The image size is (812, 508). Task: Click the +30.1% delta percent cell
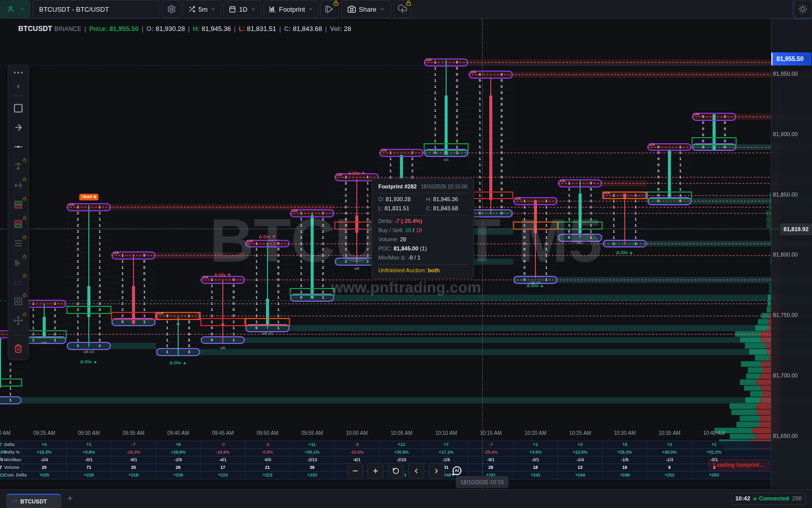click(312, 452)
